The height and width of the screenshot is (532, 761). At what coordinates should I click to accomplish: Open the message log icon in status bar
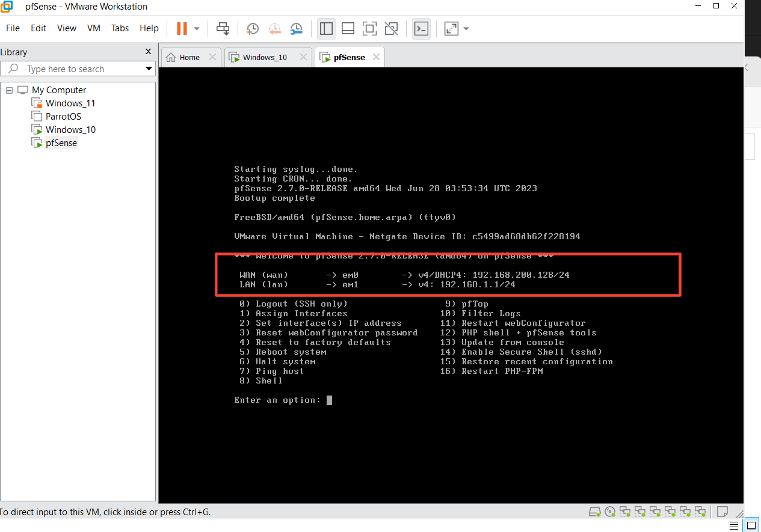coord(724,512)
